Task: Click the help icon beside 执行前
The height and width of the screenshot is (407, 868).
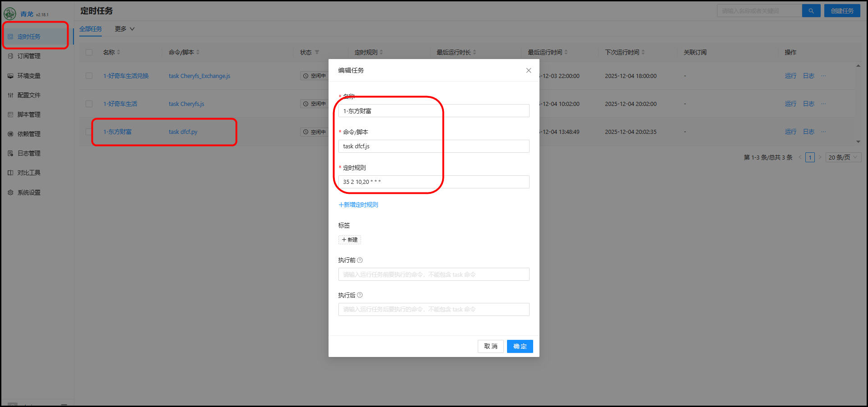Action: (360, 260)
